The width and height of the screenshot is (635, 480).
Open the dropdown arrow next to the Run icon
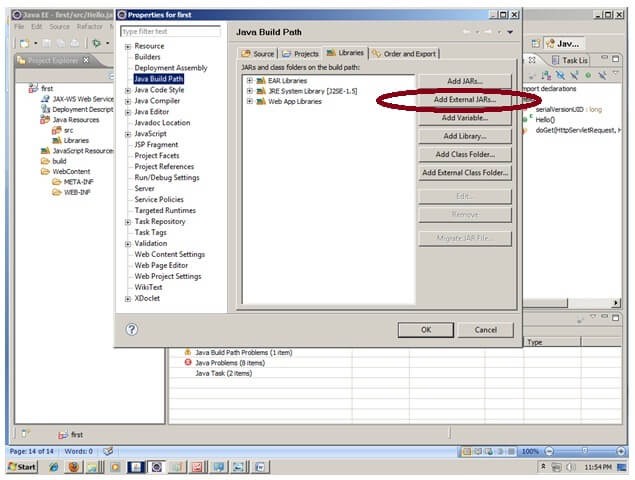pos(107,43)
